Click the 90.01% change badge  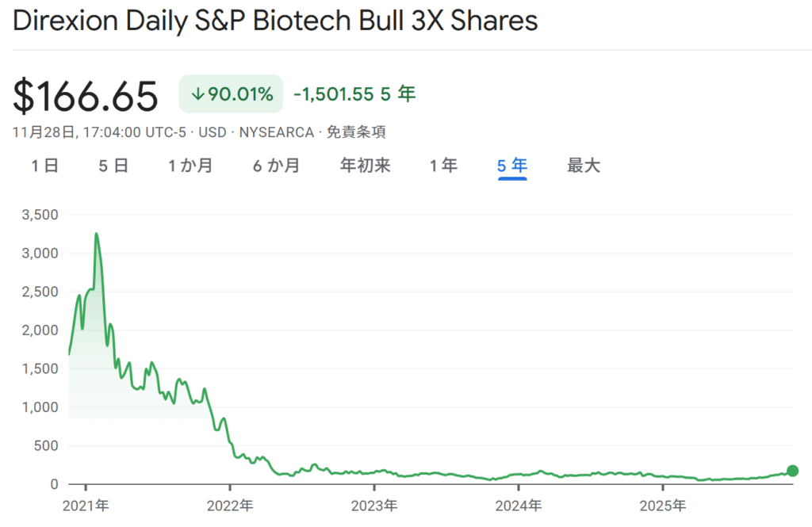[231, 94]
